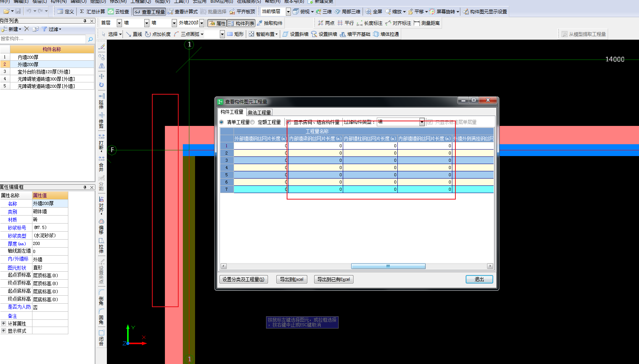
Task: Click 墙体拉通 wall connect through
Action: click(x=386, y=34)
